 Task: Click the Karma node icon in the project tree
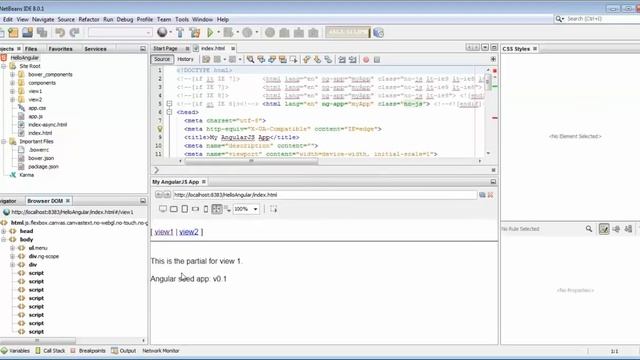pos(13,175)
